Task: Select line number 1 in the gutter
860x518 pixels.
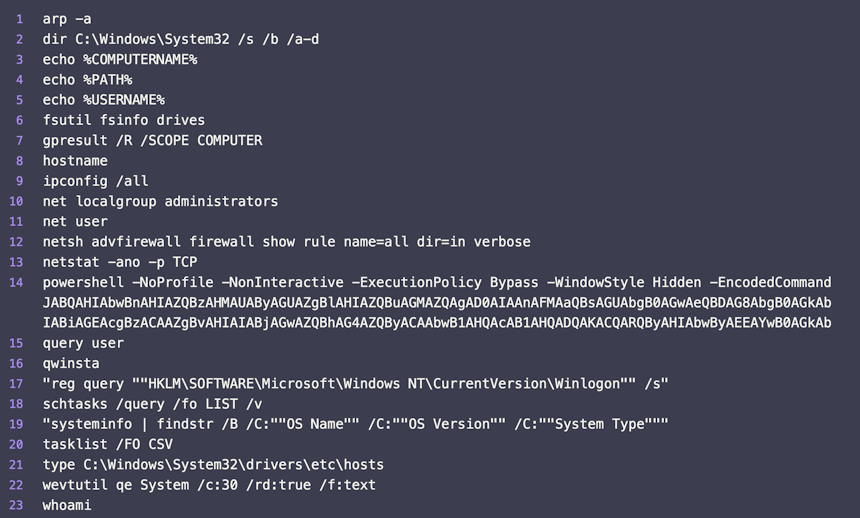Action: [19, 19]
